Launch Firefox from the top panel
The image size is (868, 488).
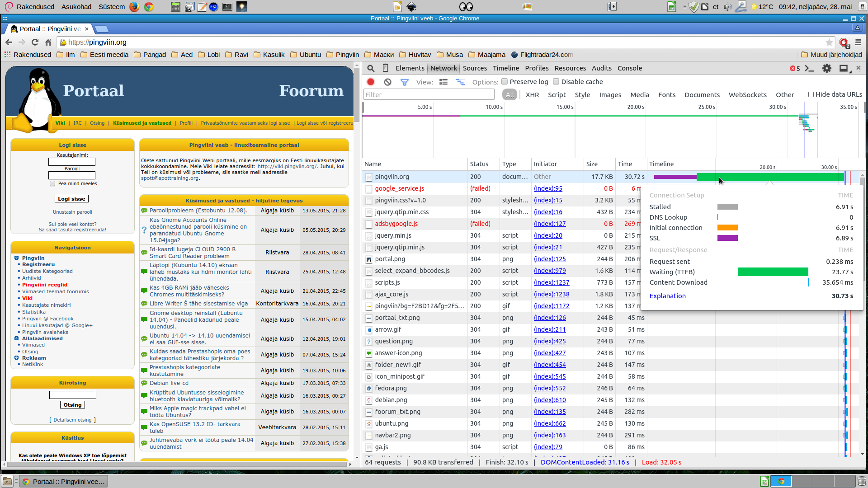click(134, 7)
